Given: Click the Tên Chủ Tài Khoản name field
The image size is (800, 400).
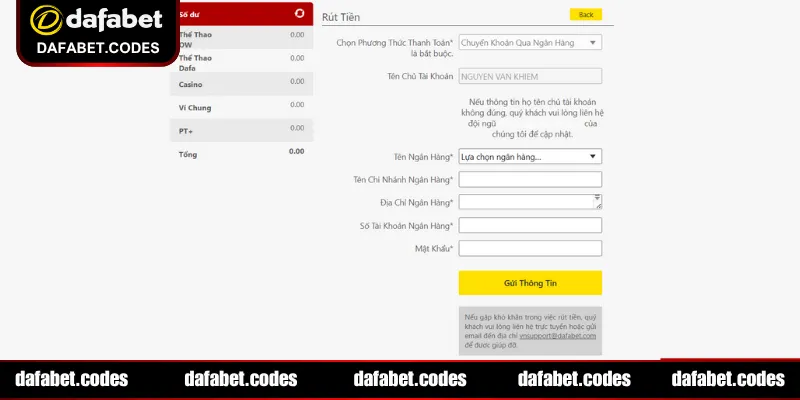Looking at the screenshot, I should coord(529,76).
